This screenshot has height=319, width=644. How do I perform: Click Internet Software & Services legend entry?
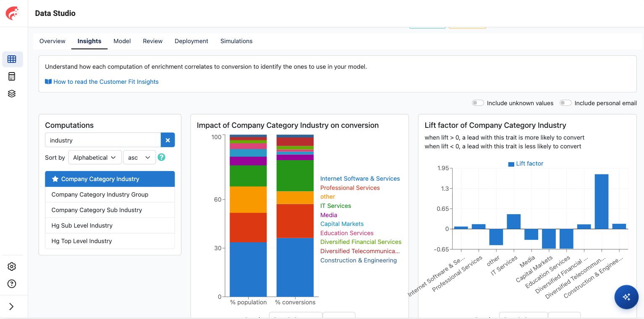[x=360, y=179]
